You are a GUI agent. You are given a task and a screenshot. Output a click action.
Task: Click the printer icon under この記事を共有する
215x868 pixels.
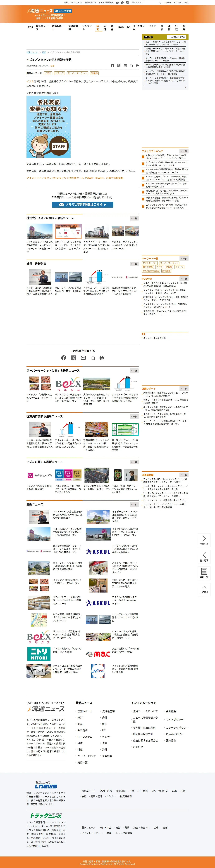click(102, 358)
